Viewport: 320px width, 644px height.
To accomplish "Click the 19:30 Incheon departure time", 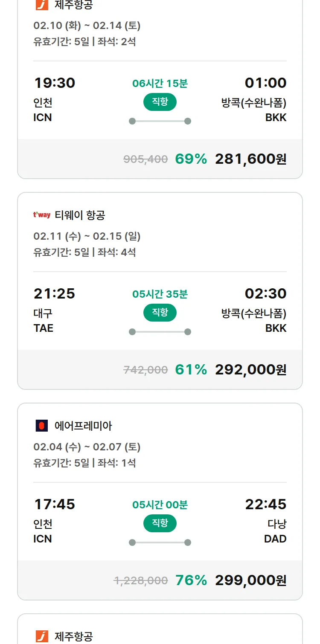I will pyautogui.click(x=54, y=83).
